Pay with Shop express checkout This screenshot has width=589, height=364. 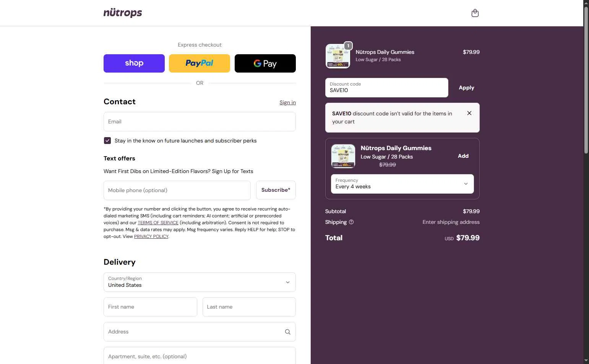[x=134, y=63]
